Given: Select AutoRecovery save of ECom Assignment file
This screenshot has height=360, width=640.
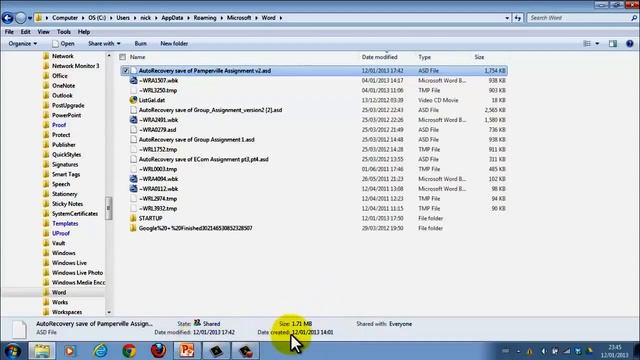Looking at the screenshot, I should (x=203, y=159).
